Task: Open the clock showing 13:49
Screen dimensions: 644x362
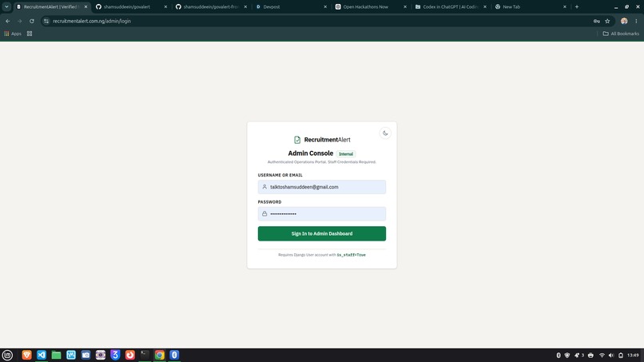Action: point(633,356)
